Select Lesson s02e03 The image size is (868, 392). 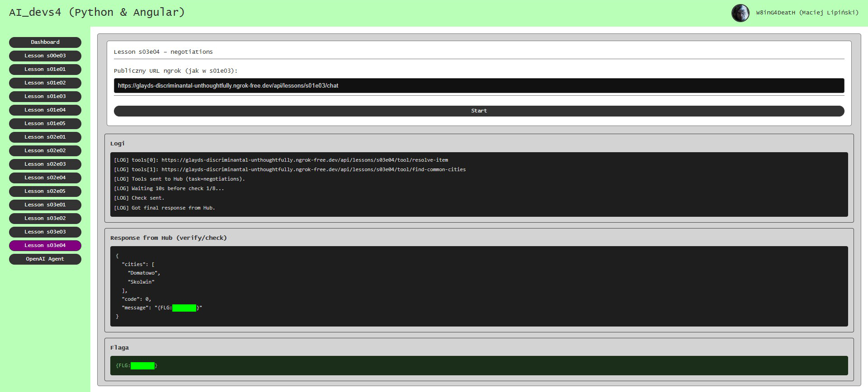click(x=45, y=164)
